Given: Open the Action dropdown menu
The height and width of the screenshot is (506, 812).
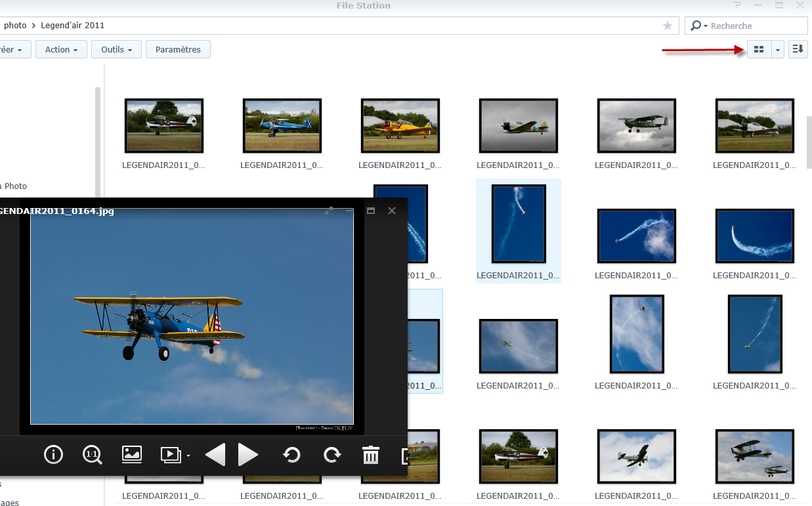Looking at the screenshot, I should pos(61,49).
